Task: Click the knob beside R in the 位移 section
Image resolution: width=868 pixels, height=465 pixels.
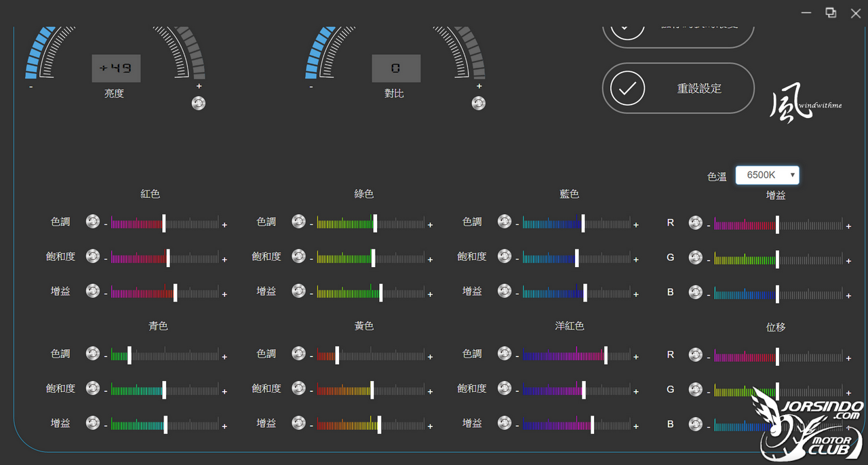Action: (x=695, y=355)
